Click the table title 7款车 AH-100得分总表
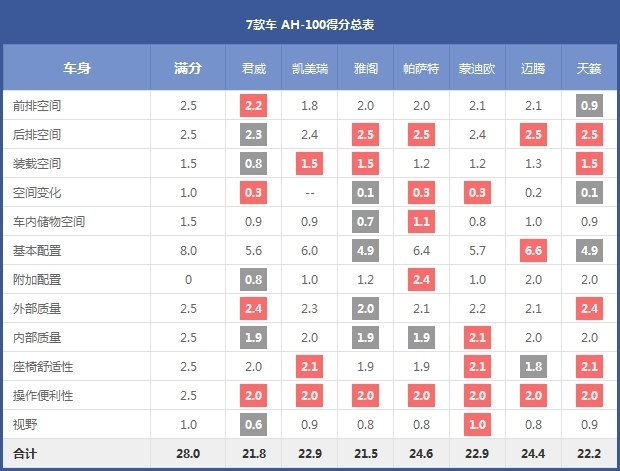This screenshot has height=471, width=620. (x=310, y=25)
